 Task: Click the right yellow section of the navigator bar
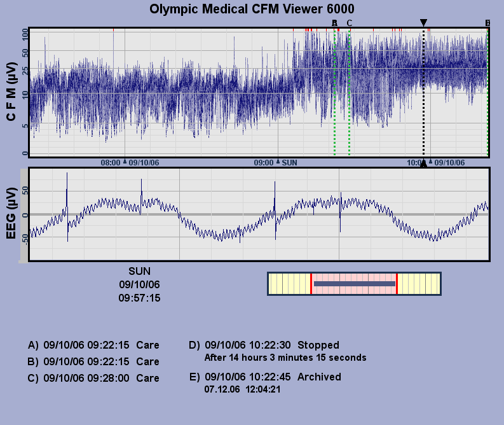[x=419, y=284]
